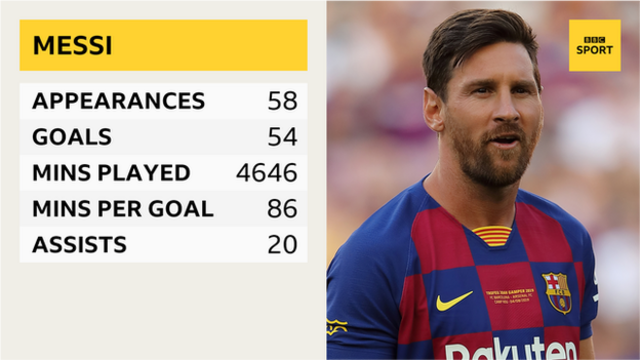Select the APPEARANCES row label
Image resolution: width=640 pixels, height=360 pixels.
pyautogui.click(x=118, y=100)
